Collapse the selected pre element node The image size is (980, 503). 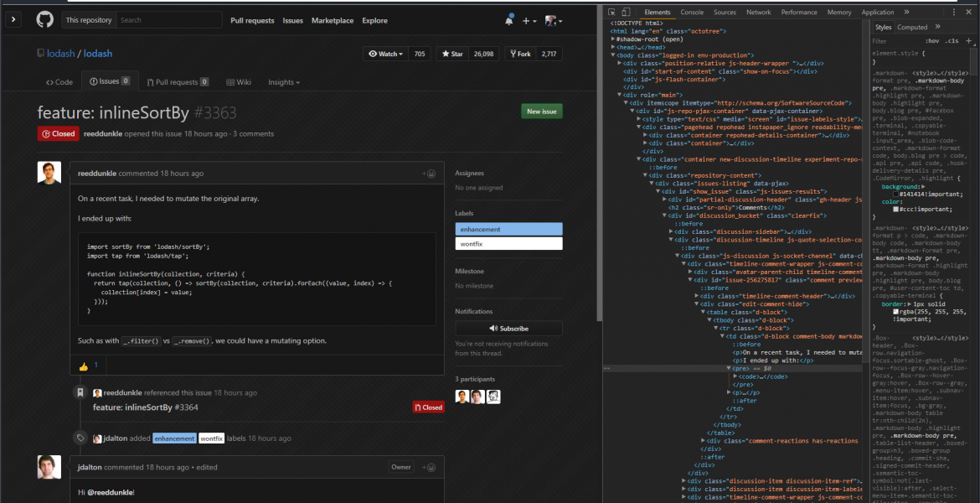(729, 369)
